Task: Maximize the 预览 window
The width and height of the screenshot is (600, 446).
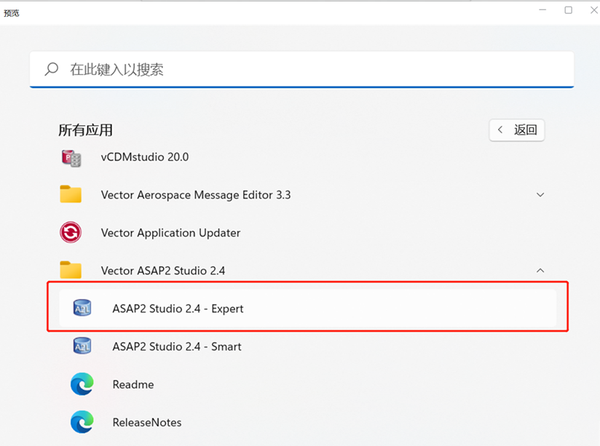Action: point(568,10)
